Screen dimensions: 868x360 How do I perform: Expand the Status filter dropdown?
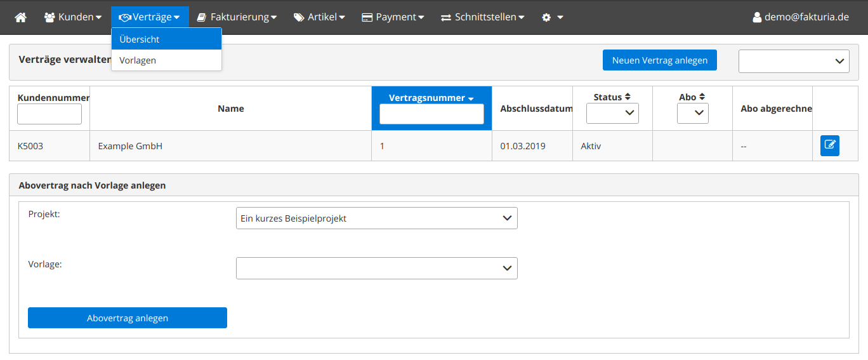click(x=612, y=113)
